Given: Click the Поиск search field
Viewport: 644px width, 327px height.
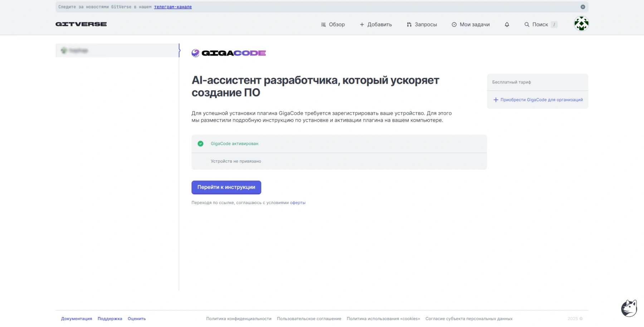Looking at the screenshot, I should 540,25.
